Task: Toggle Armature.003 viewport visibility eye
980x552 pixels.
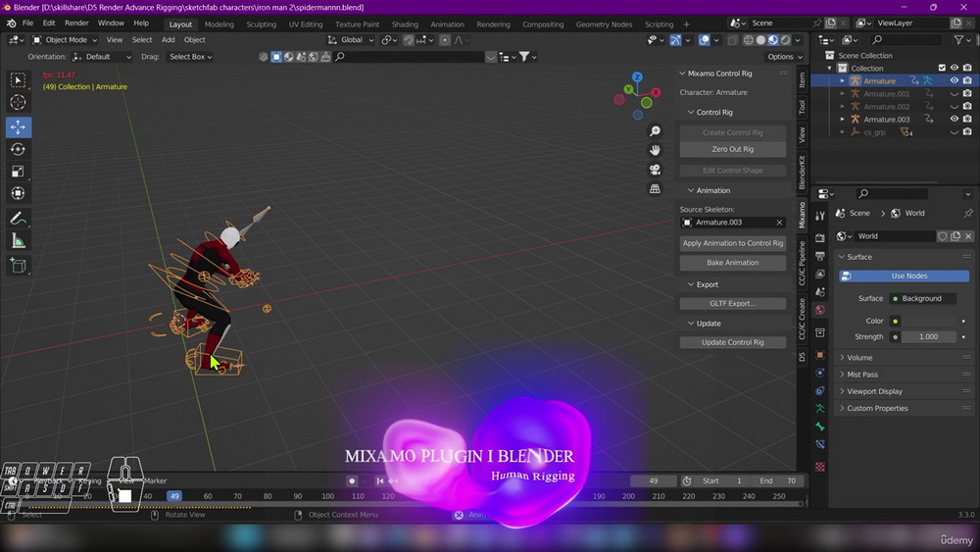Action: 954,119
